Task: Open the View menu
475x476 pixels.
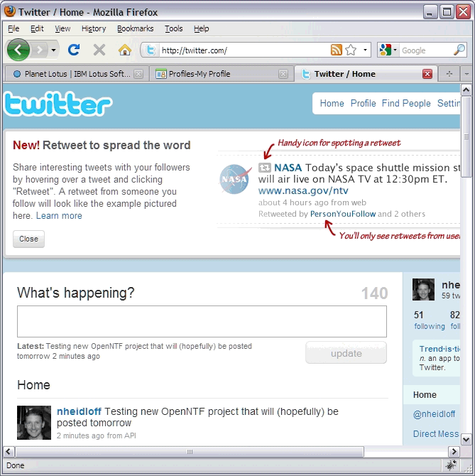Action: point(62,28)
